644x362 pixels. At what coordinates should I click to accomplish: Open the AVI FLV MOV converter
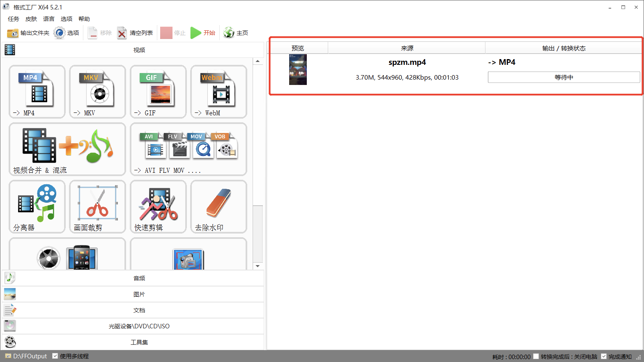coord(189,149)
